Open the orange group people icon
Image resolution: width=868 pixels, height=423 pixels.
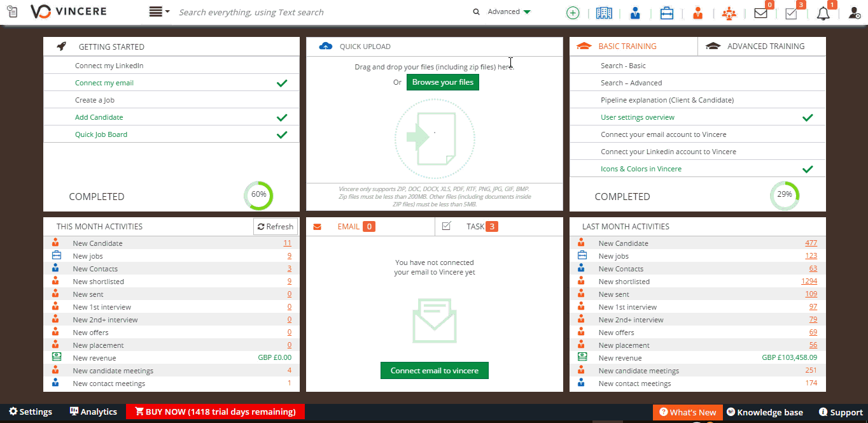[729, 13]
